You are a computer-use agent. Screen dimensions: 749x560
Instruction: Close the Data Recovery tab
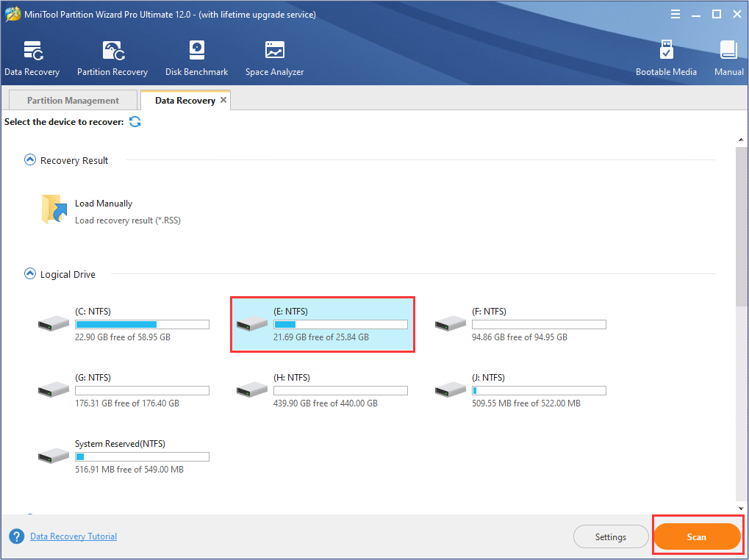pyautogui.click(x=223, y=100)
